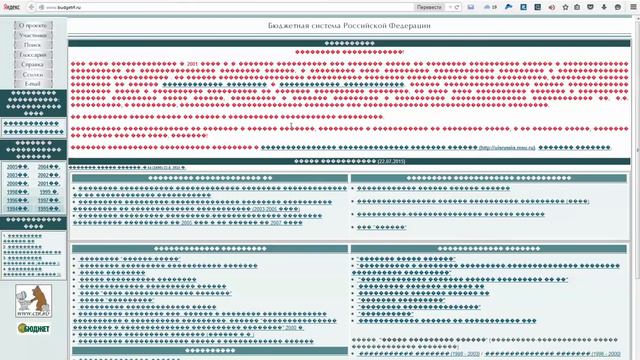Open the bookmarks list clipboard icon

[x=577, y=7]
